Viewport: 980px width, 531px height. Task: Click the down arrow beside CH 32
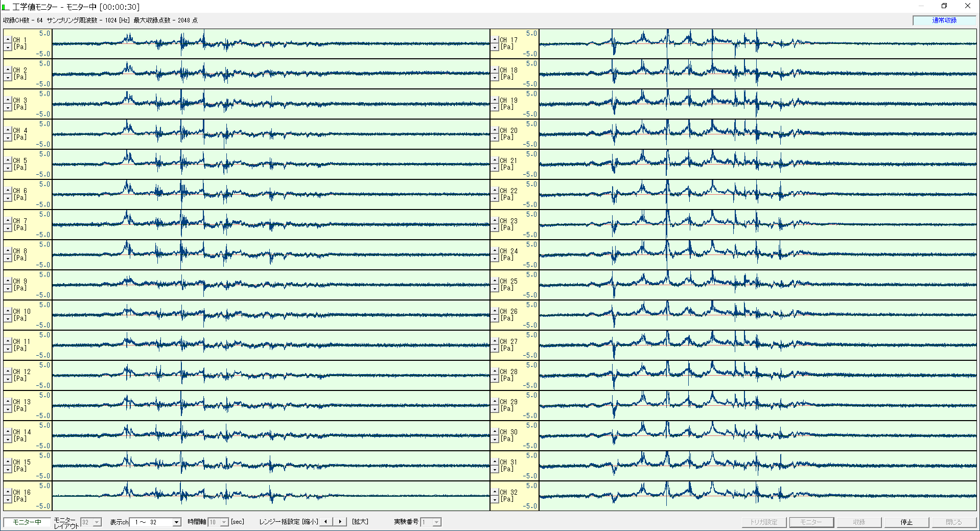pos(495,499)
